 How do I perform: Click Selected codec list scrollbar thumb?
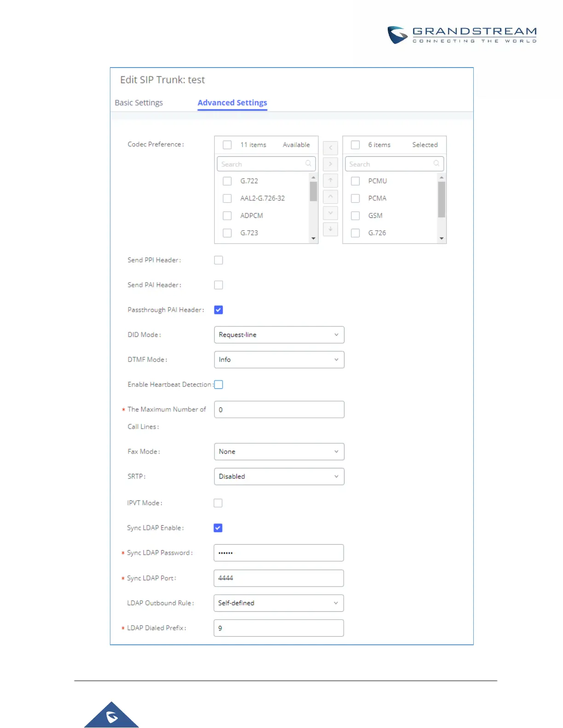(442, 199)
